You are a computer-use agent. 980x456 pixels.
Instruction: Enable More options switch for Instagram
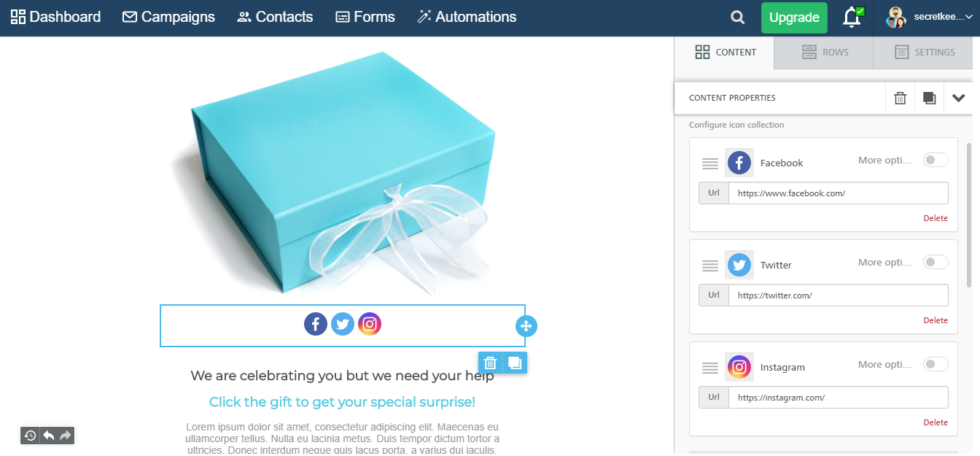(x=936, y=364)
